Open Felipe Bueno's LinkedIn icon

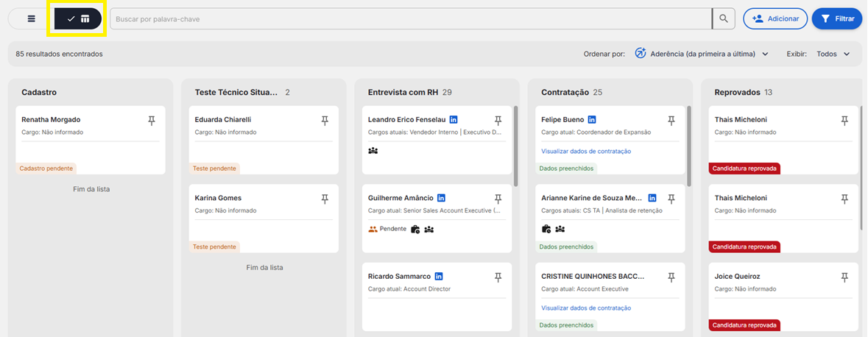click(x=592, y=119)
